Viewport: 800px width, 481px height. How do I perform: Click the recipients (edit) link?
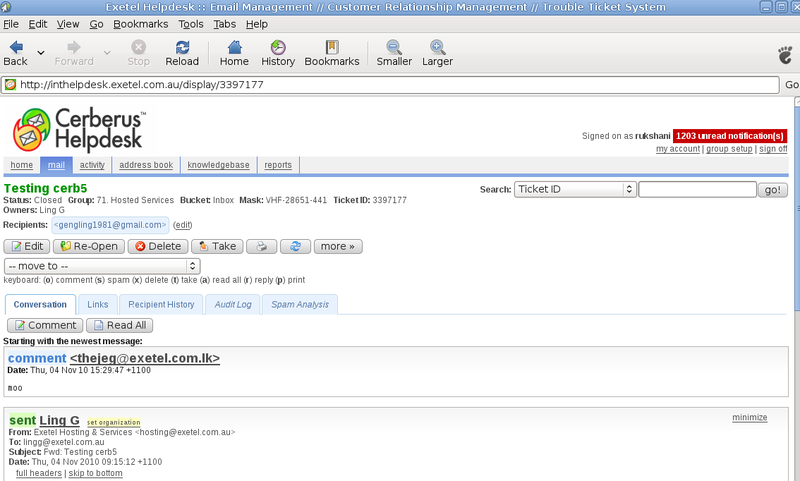tap(183, 225)
